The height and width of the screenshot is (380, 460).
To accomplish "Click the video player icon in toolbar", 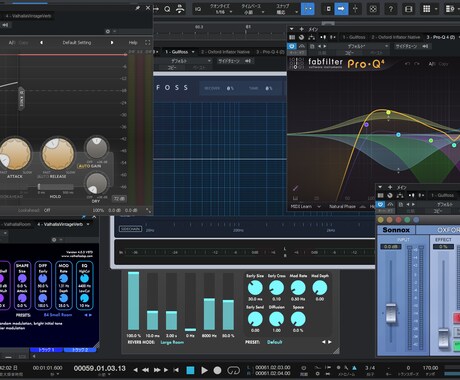I will (x=408, y=9).
